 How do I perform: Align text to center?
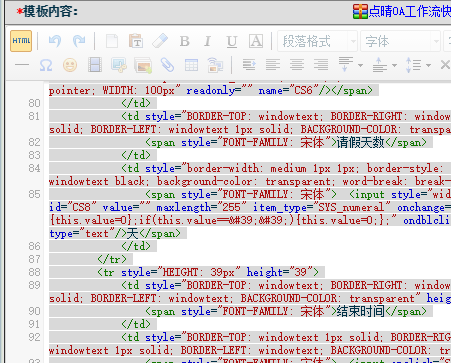coord(297,65)
